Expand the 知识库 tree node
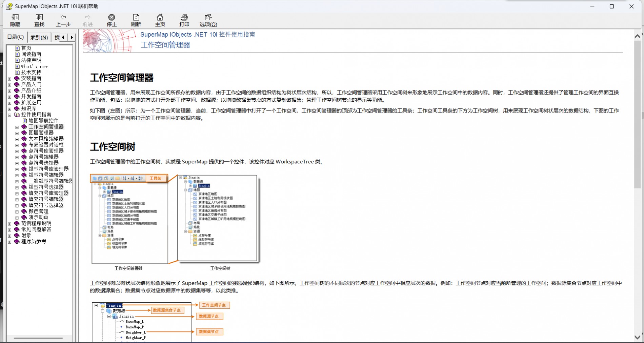This screenshot has height=343, width=644. pos(9,109)
